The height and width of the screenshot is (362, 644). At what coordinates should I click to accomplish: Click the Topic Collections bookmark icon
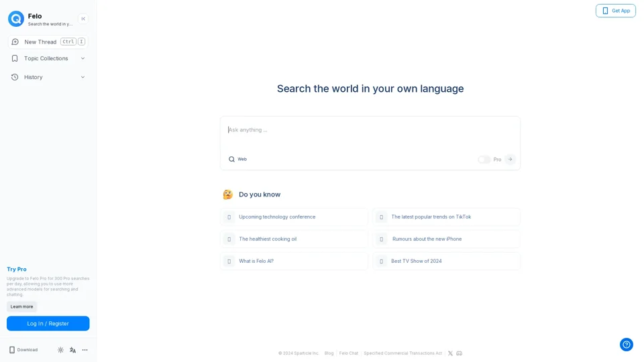pyautogui.click(x=15, y=58)
